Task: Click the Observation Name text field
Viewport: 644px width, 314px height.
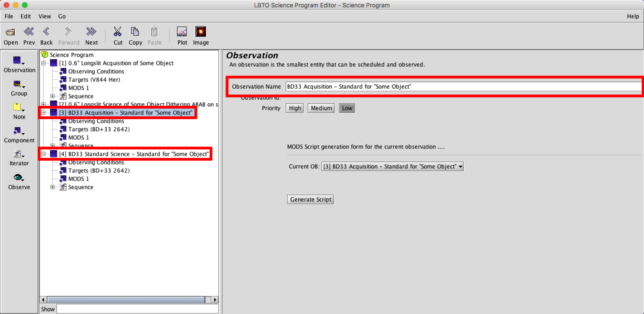Action: tap(464, 86)
